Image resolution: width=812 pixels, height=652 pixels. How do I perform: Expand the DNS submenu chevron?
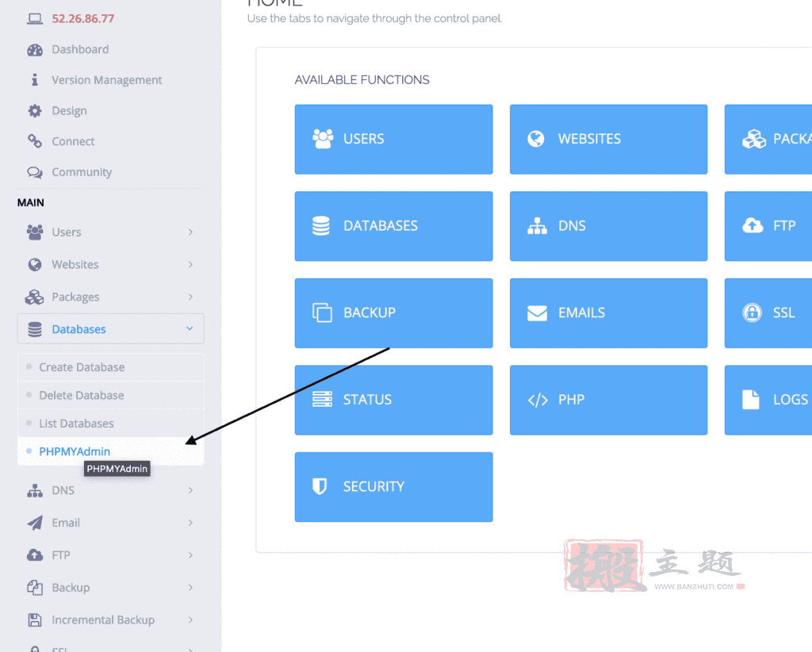coord(190,490)
